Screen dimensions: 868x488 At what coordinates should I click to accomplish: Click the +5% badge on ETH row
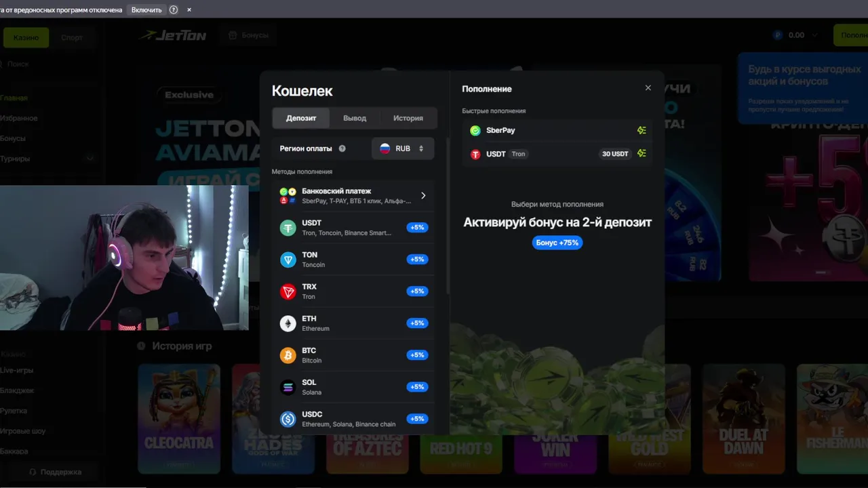[417, 323]
